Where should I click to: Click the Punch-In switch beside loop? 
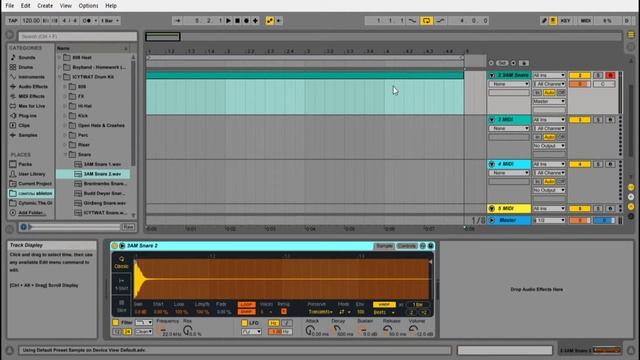(x=413, y=20)
